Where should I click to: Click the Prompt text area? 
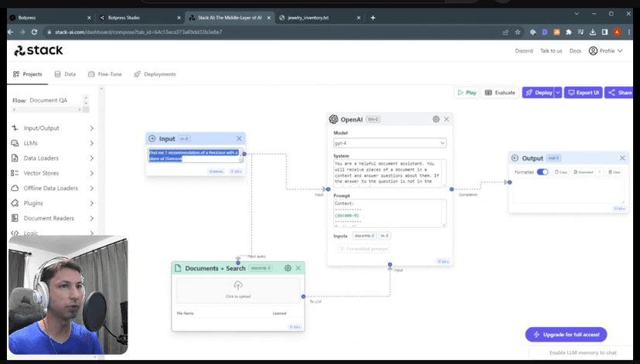pyautogui.click(x=390, y=213)
